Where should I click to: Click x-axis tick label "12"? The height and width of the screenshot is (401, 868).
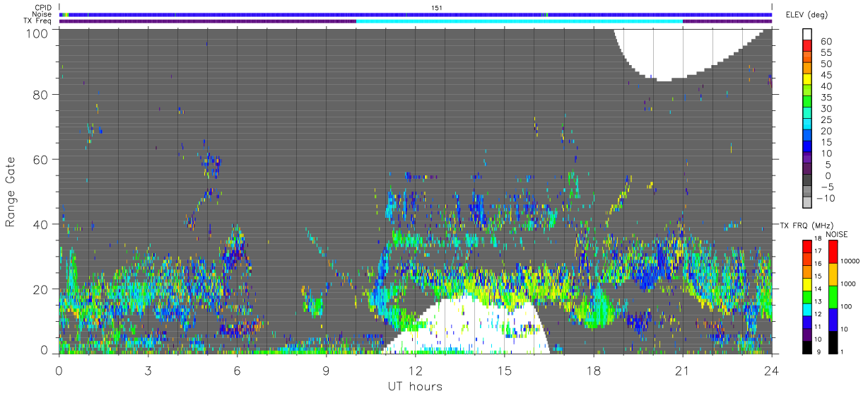coord(415,371)
